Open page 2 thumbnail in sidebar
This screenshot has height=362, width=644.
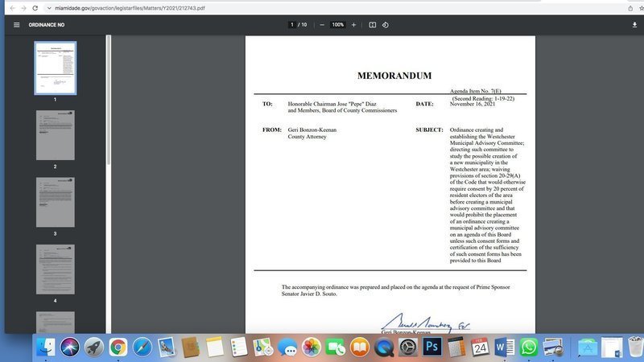(55, 135)
